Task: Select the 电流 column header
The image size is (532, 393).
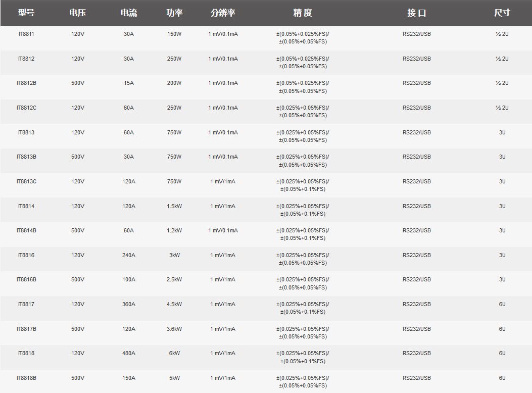Action: click(x=129, y=13)
